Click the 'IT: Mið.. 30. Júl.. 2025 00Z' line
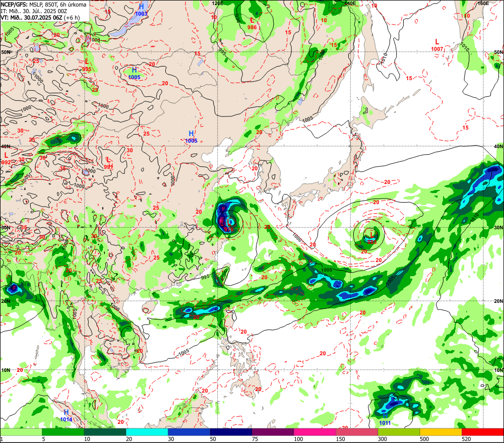The image size is (504, 443). pos(34,11)
